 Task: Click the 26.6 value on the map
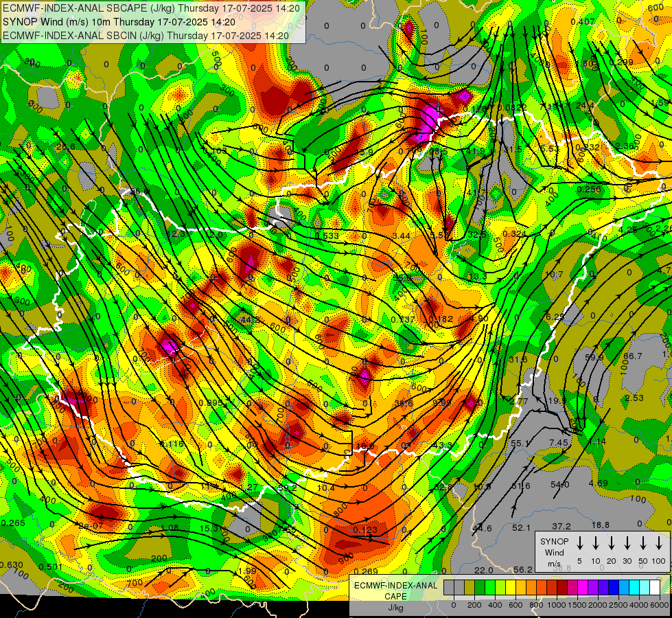[x=66, y=147]
